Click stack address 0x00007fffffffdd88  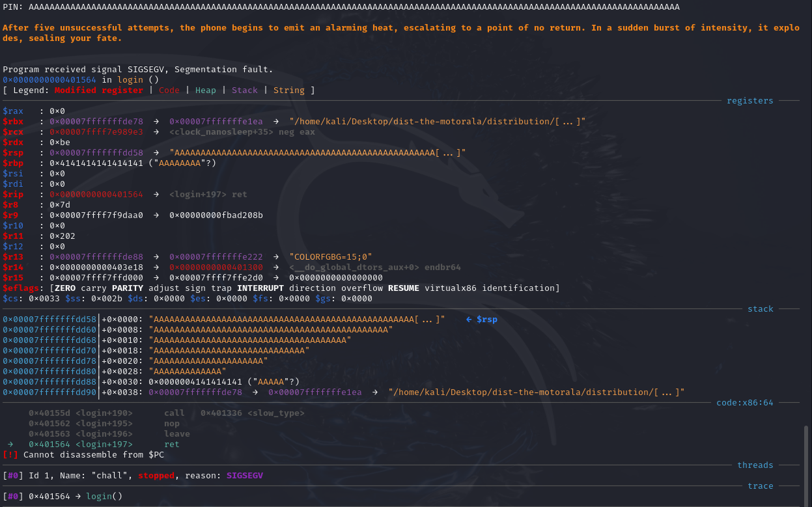(x=49, y=382)
